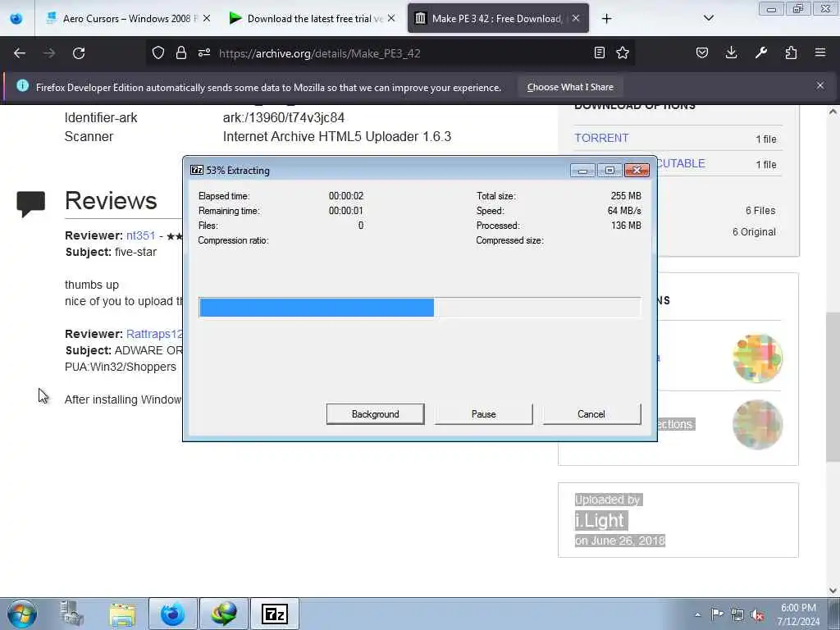Close the 7-Zip extracting dialog

637,171
